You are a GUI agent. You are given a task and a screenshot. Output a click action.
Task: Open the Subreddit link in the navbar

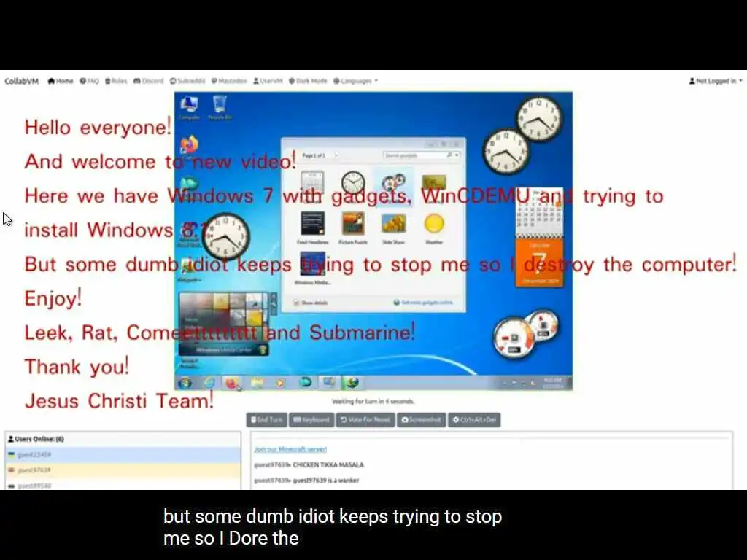187,81
